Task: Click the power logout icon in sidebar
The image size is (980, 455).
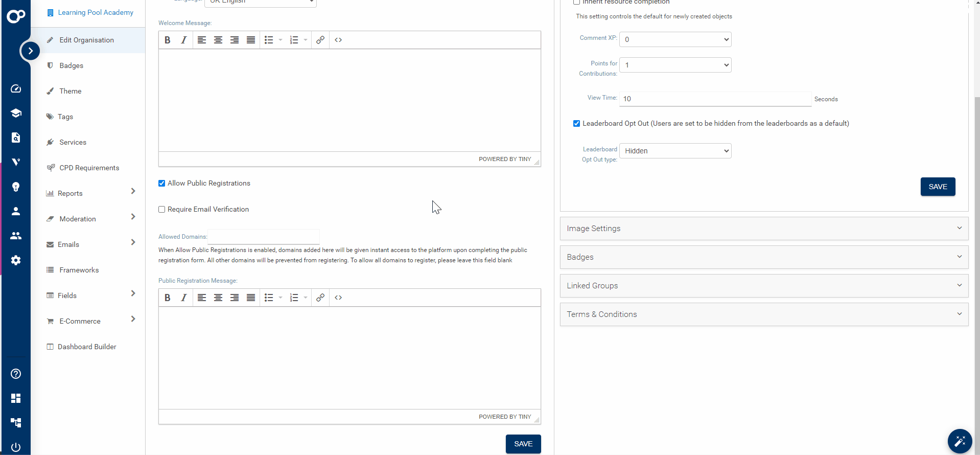Action: (x=16, y=447)
